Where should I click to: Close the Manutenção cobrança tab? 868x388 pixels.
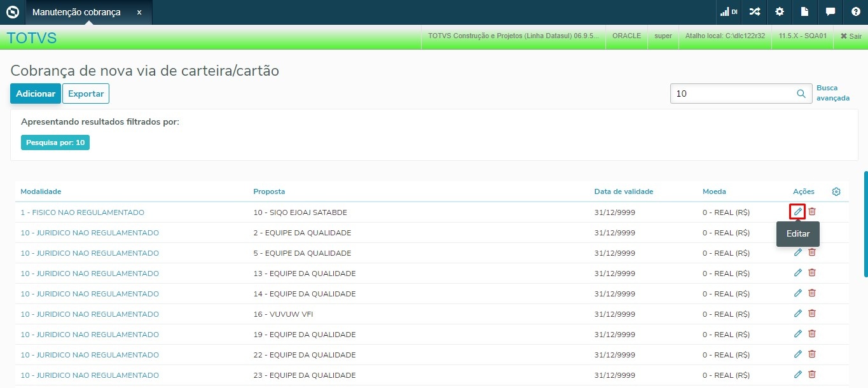point(139,12)
